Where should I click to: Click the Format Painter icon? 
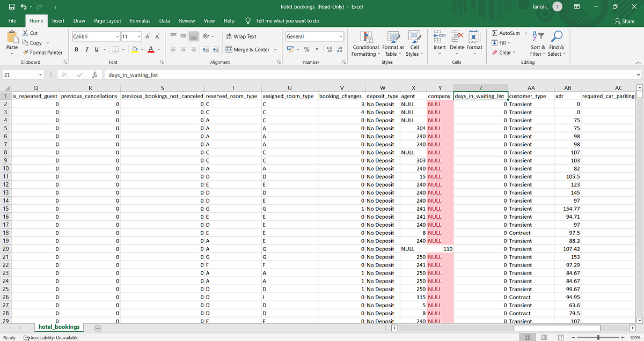(25, 52)
